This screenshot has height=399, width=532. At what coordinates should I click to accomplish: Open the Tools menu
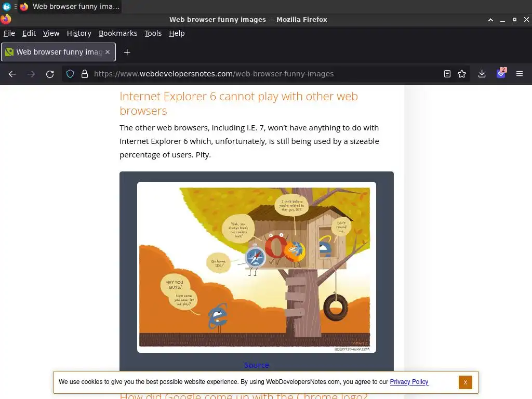coord(153,33)
